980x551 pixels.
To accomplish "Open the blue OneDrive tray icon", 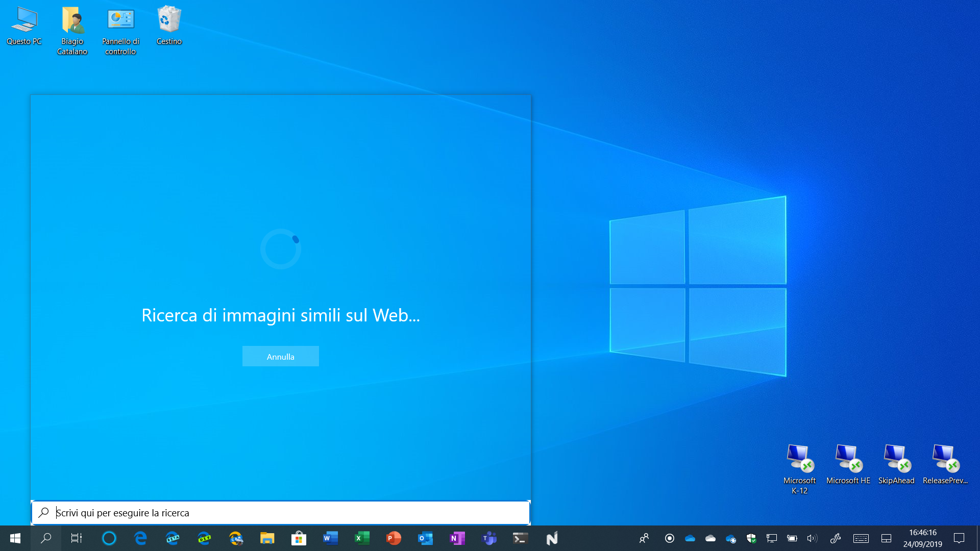I will [x=690, y=538].
